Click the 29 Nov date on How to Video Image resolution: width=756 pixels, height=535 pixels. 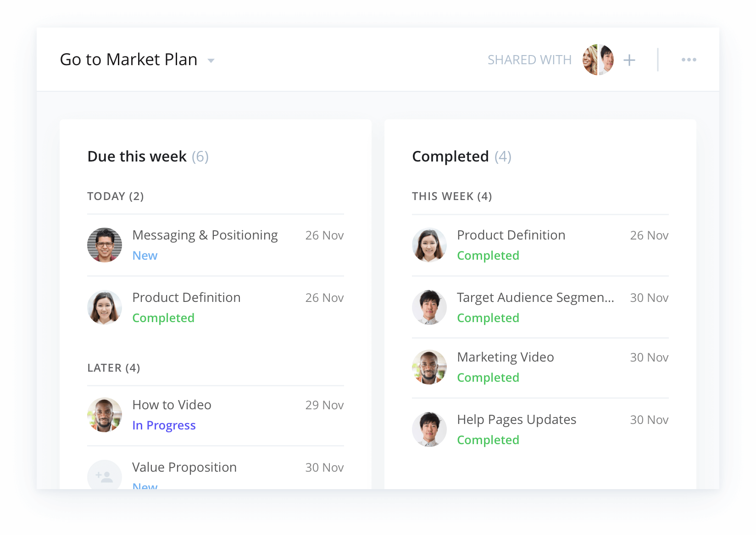pos(324,405)
